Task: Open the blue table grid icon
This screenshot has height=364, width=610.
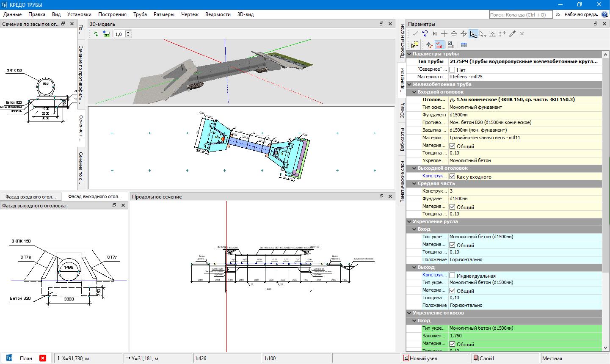Action: (464, 44)
